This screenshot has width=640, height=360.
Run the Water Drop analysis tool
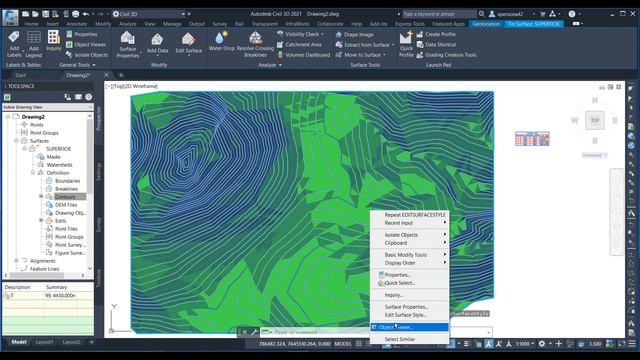pos(222,41)
